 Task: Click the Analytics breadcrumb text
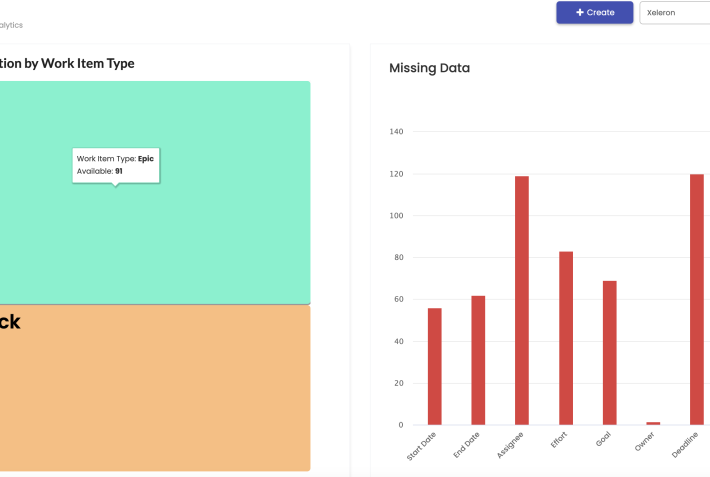11,25
